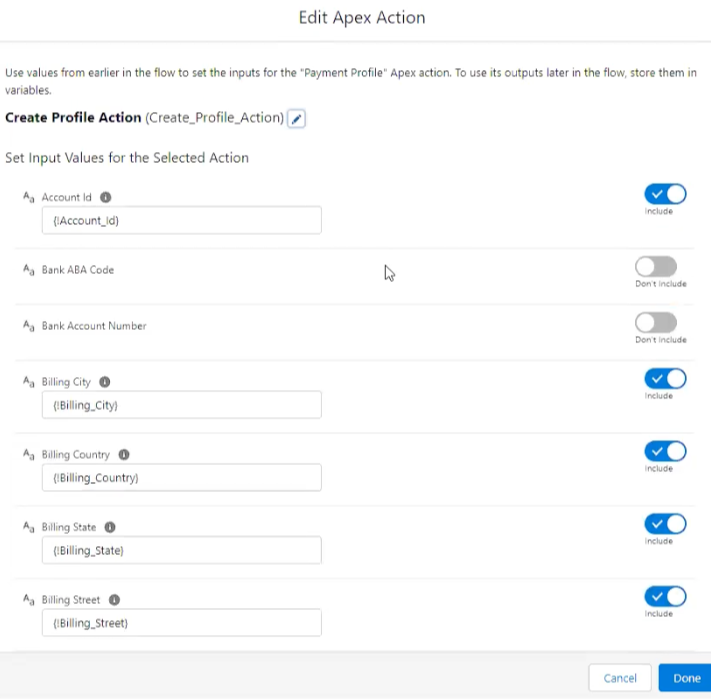The width and height of the screenshot is (711, 699).
Task: Click the info icon next to Billing City
Action: [105, 382]
